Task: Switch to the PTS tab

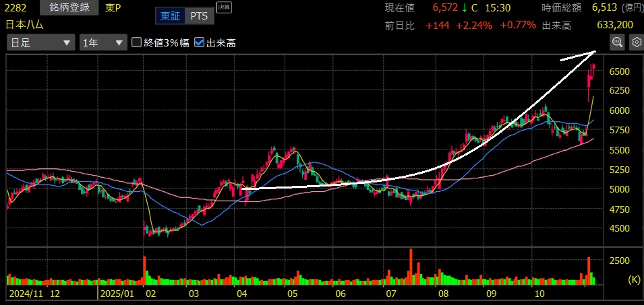Action: (198, 16)
